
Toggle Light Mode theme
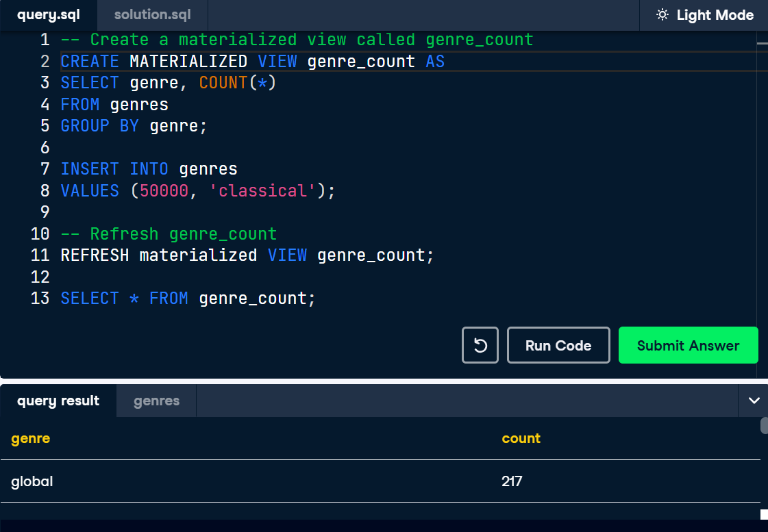click(704, 15)
